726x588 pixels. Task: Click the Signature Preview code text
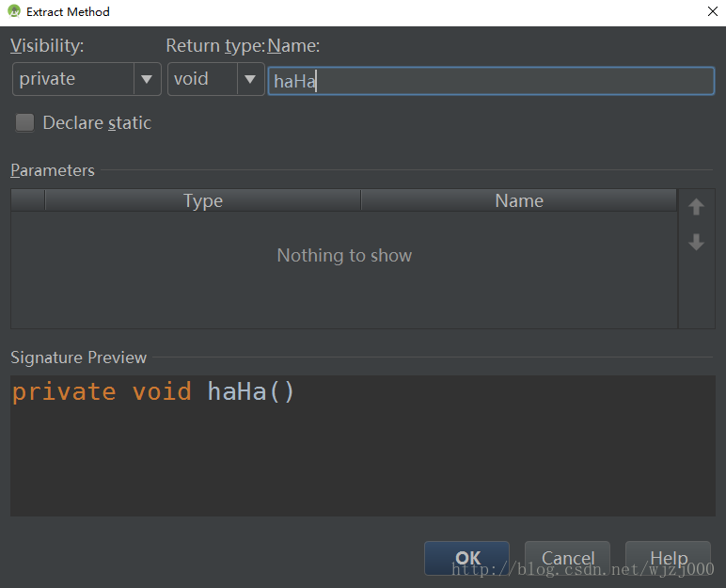pos(153,391)
